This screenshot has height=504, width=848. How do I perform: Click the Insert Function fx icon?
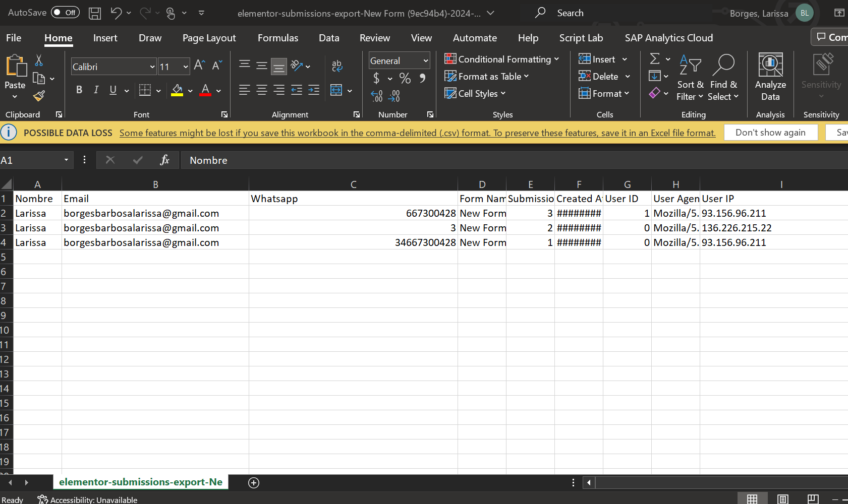click(x=164, y=160)
